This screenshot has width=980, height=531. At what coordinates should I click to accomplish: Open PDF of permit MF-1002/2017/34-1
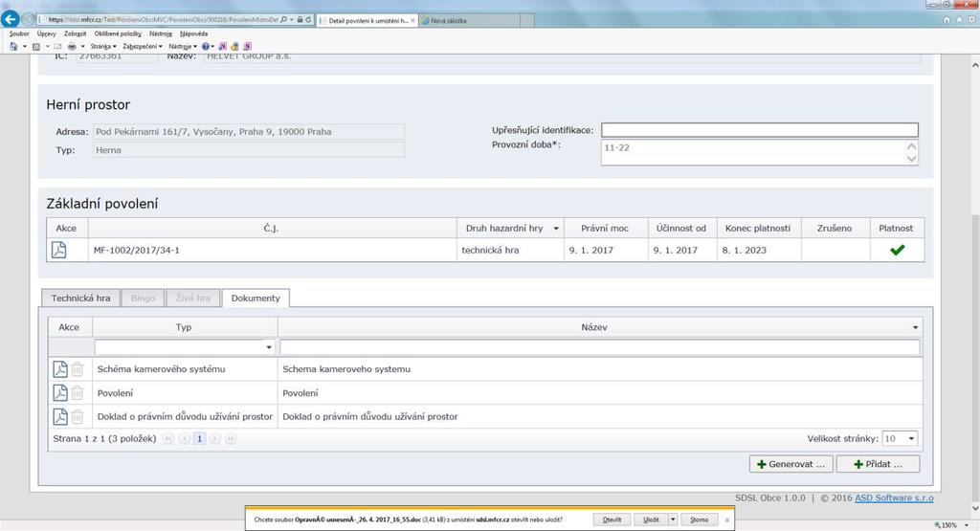(58, 250)
